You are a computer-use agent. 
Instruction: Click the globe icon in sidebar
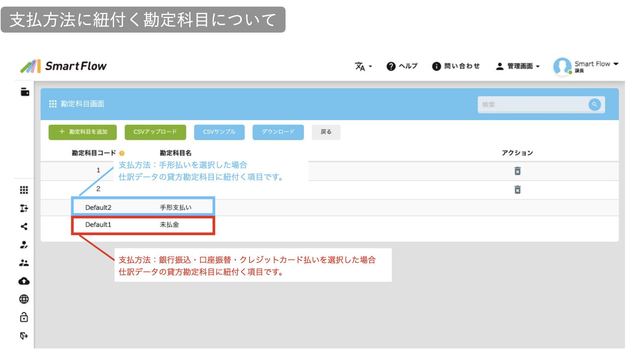click(x=24, y=299)
